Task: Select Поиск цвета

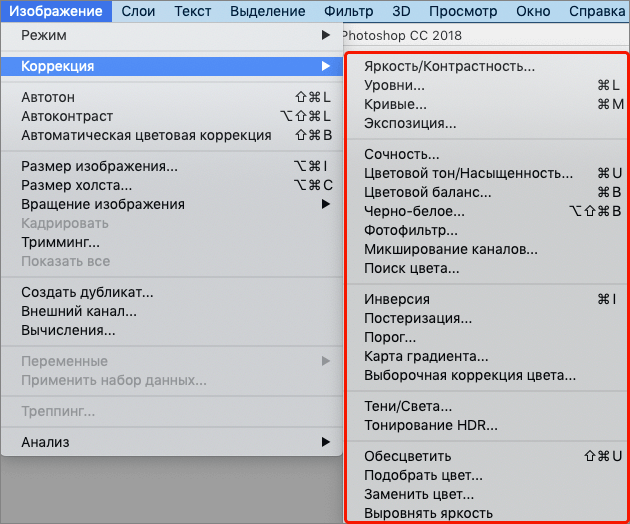Action: (487, 268)
